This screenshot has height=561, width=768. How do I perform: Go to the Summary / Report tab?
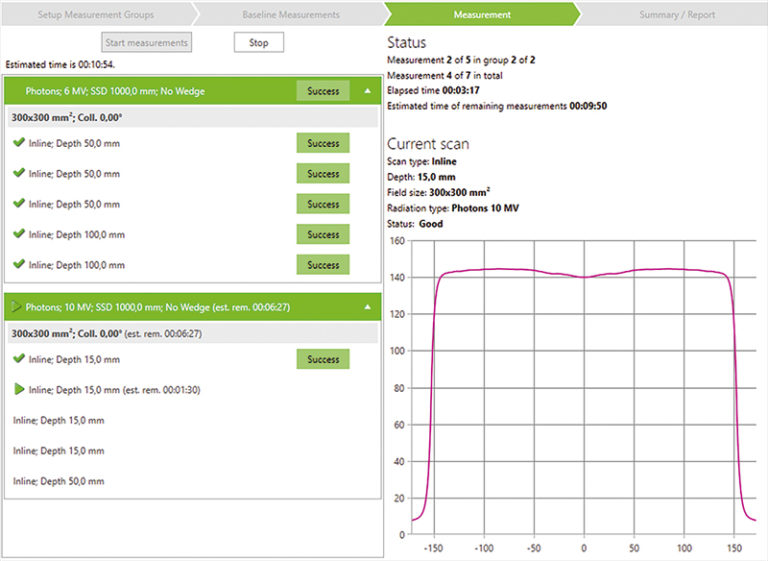(x=675, y=15)
